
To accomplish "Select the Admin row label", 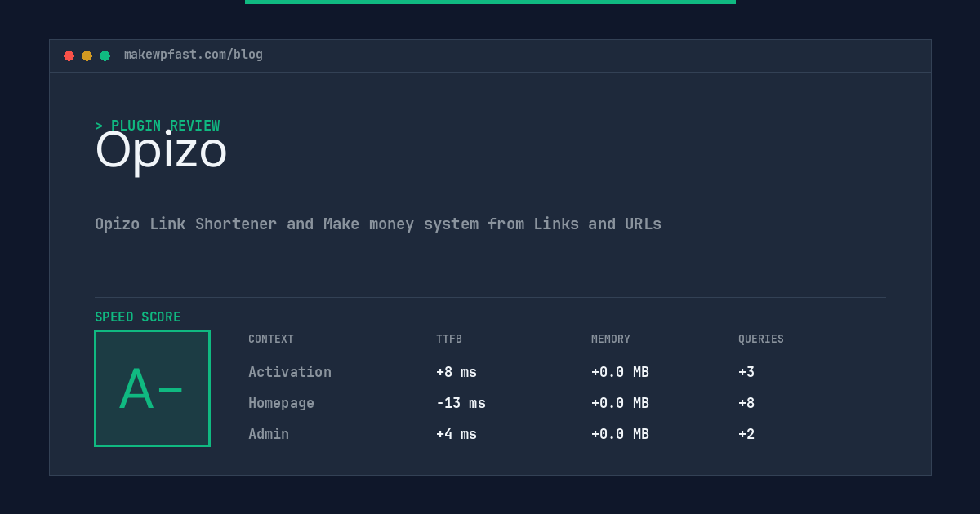I will [269, 434].
